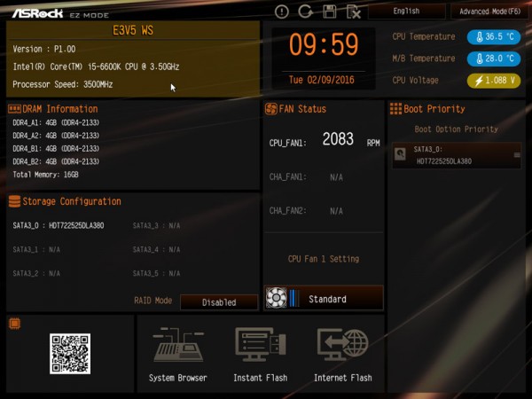Click the orange chip icon above QR code
The height and width of the screenshot is (399, 532).
14,324
